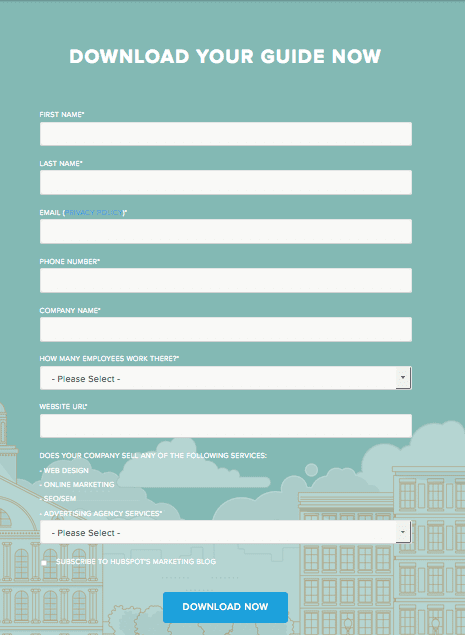465x635 pixels.
Task: Click the Download Now button
Action: tap(225, 607)
